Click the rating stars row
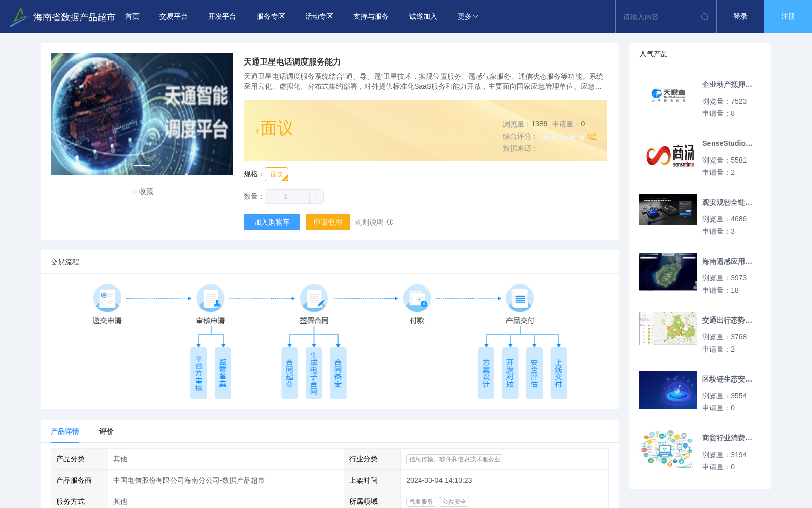Image resolution: width=812 pixels, height=508 pixels. (563, 137)
